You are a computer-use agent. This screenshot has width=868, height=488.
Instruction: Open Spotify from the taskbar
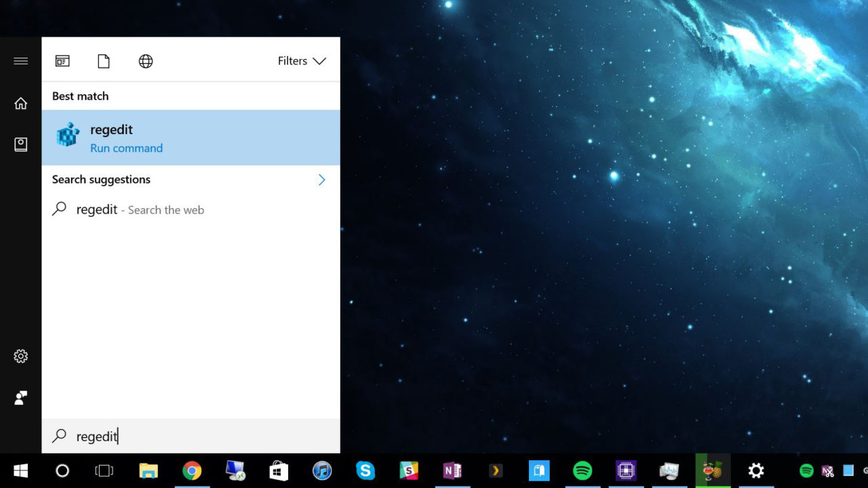[x=583, y=470]
